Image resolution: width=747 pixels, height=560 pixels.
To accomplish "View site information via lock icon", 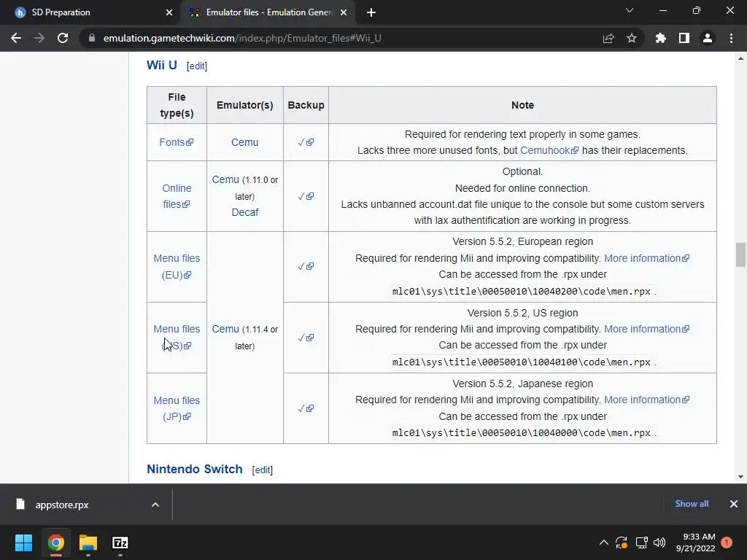I will click(91, 38).
